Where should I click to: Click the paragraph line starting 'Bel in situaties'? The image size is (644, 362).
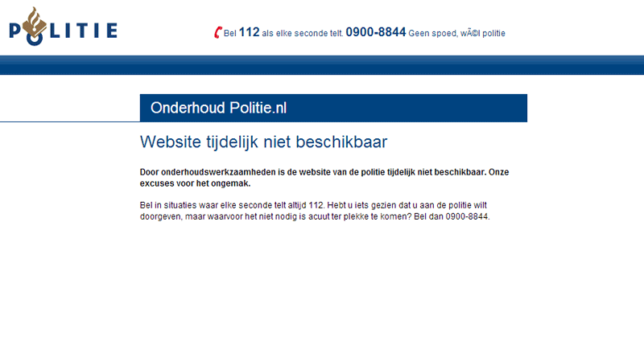tap(313, 205)
